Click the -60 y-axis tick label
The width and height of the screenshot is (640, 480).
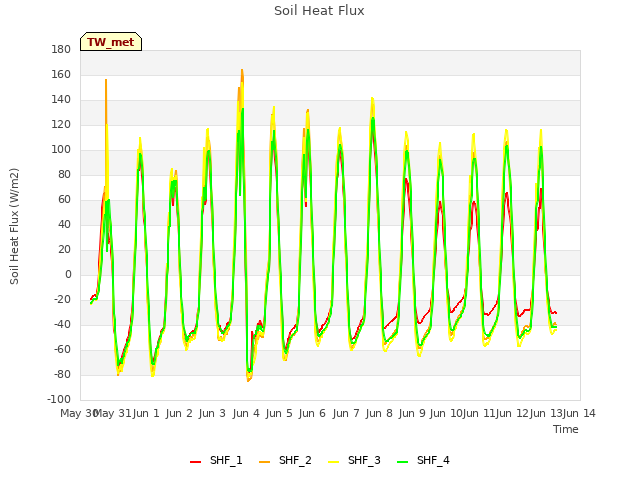[62, 349]
